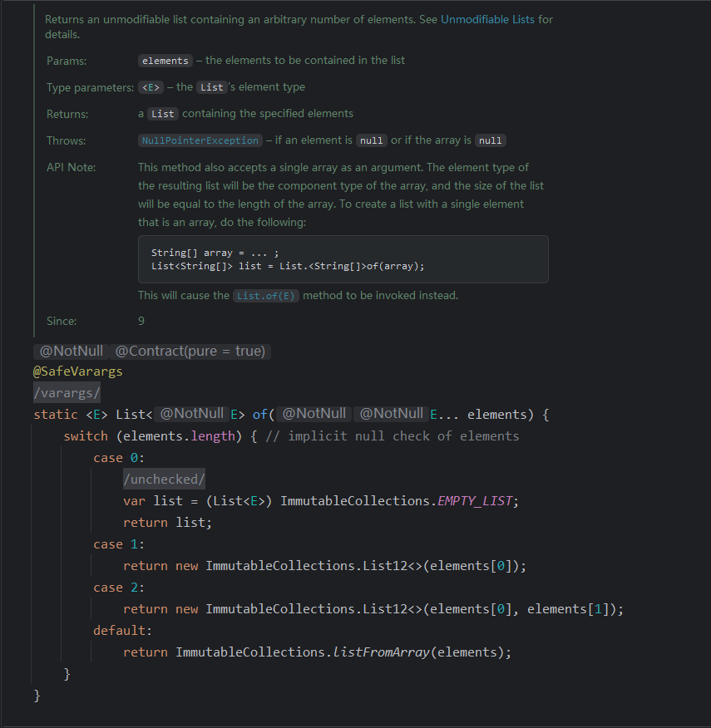Viewport: 711px width, 728px height.
Task: Follow the NullPointerException link in Throws
Action: [x=200, y=140]
